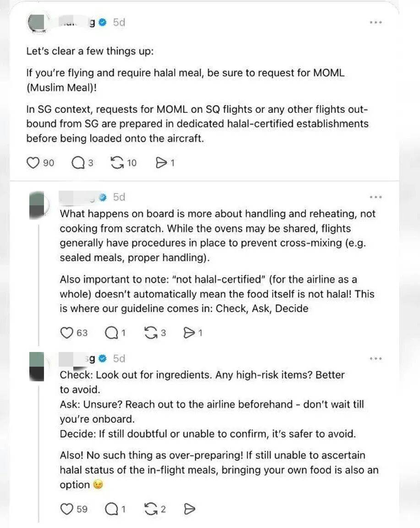Open more options menu on first post
The height and width of the screenshot is (528, 420).
(x=376, y=22)
